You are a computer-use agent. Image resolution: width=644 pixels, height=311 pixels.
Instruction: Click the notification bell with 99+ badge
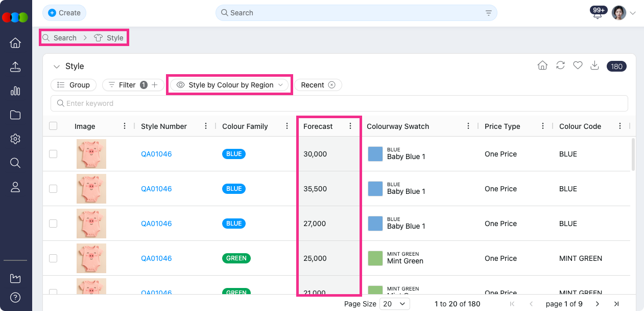pos(598,14)
